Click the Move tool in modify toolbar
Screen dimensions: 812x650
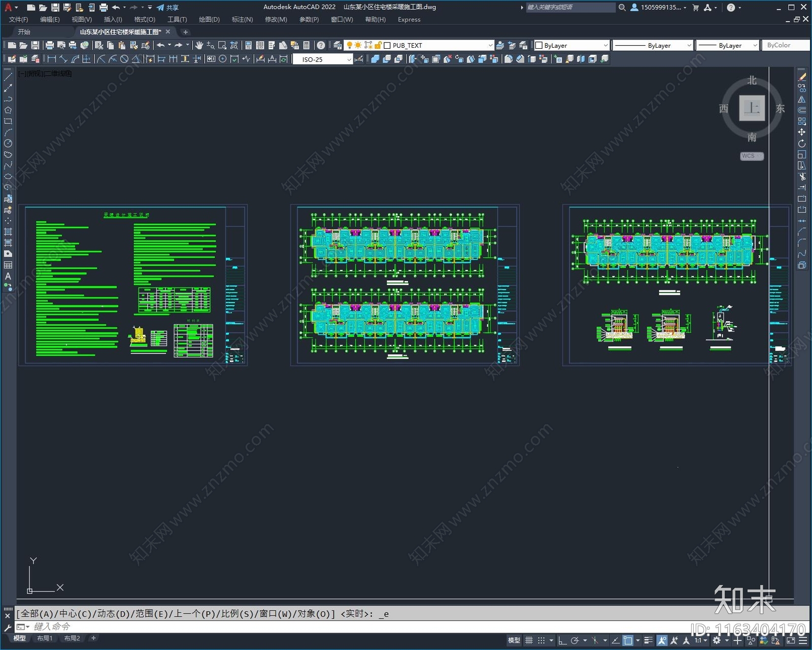pos(802,132)
